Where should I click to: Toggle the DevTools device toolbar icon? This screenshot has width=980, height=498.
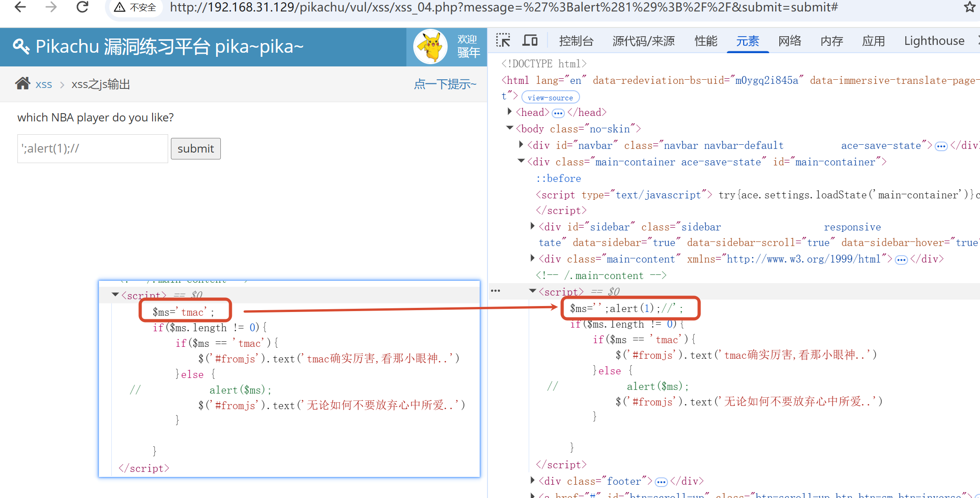pyautogui.click(x=530, y=41)
